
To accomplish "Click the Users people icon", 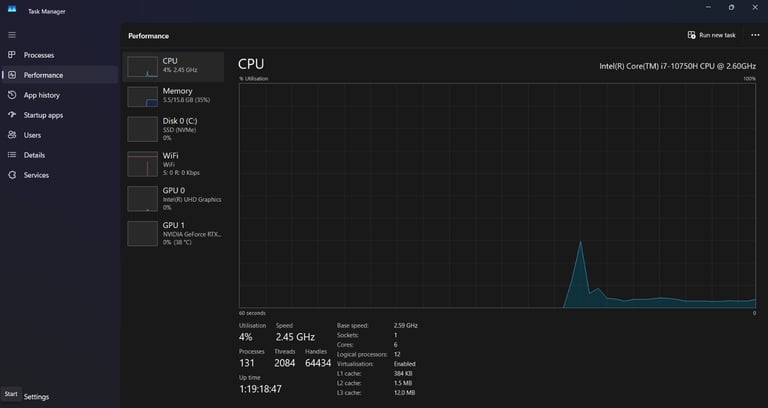I will click(12, 135).
